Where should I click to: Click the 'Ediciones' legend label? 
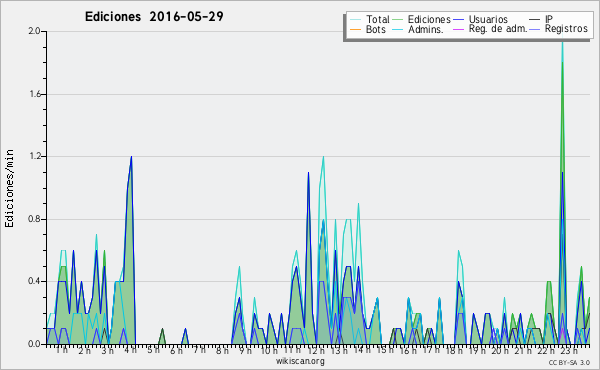tap(429, 19)
